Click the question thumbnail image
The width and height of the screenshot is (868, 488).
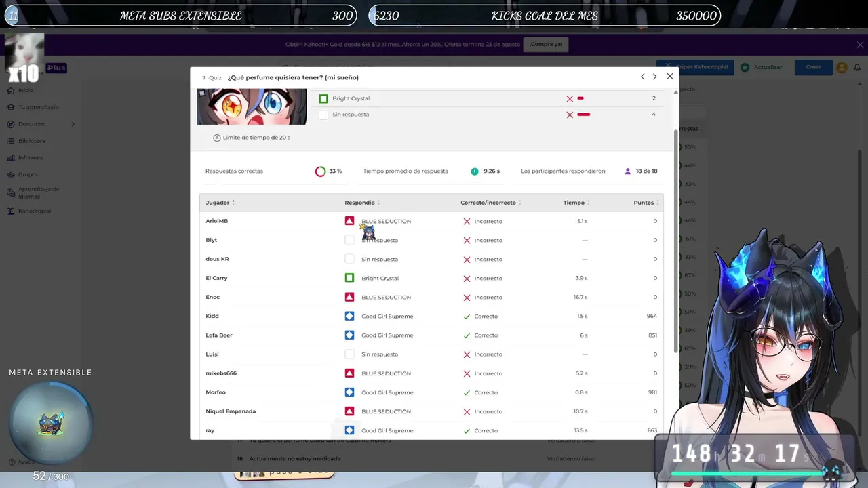coord(252,107)
